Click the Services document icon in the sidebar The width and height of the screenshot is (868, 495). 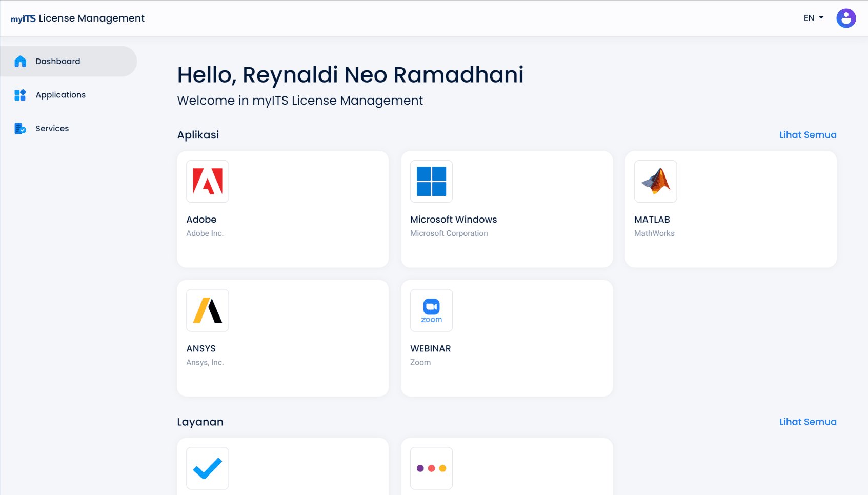click(20, 128)
